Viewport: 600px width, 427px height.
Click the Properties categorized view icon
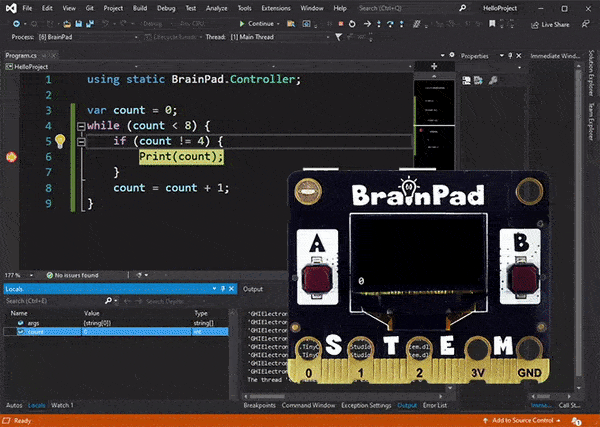coord(466,80)
